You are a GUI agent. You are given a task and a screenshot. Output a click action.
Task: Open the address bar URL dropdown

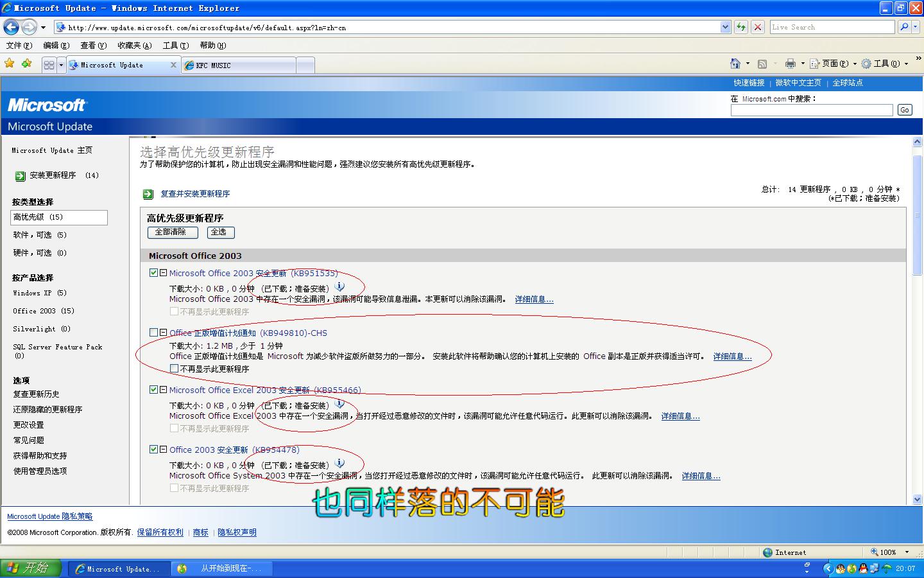tap(726, 27)
